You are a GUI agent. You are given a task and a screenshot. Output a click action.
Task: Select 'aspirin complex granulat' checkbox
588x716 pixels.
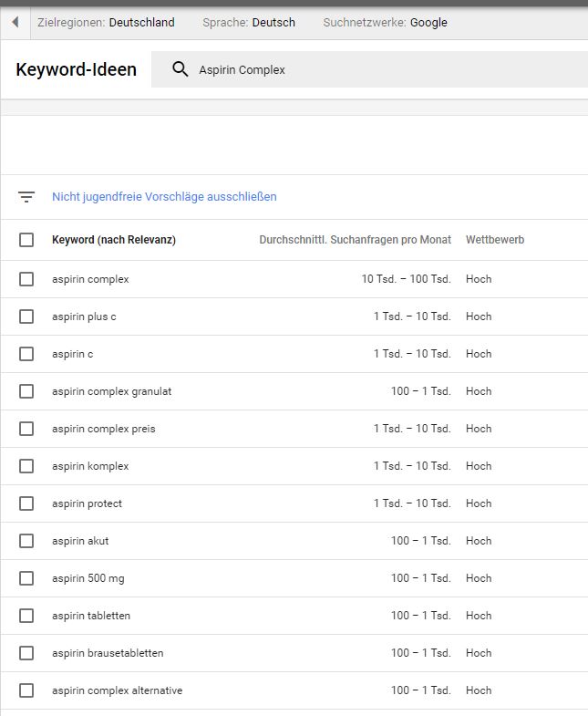click(26, 391)
